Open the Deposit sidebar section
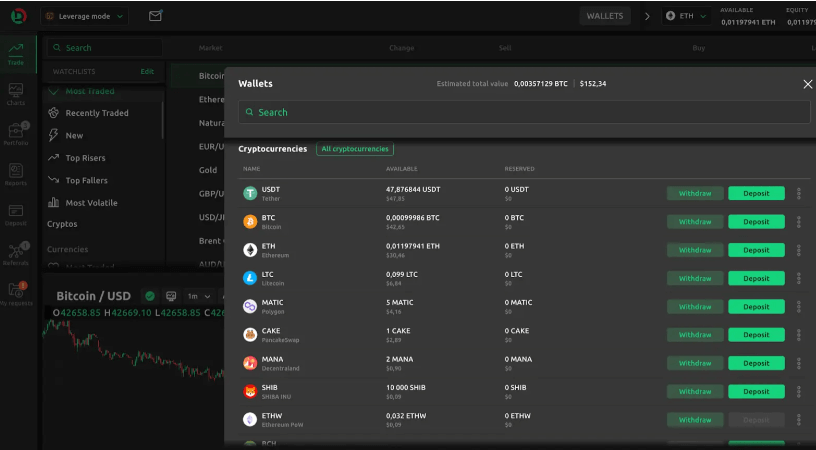Viewport: 816px width, 450px height. click(16, 215)
